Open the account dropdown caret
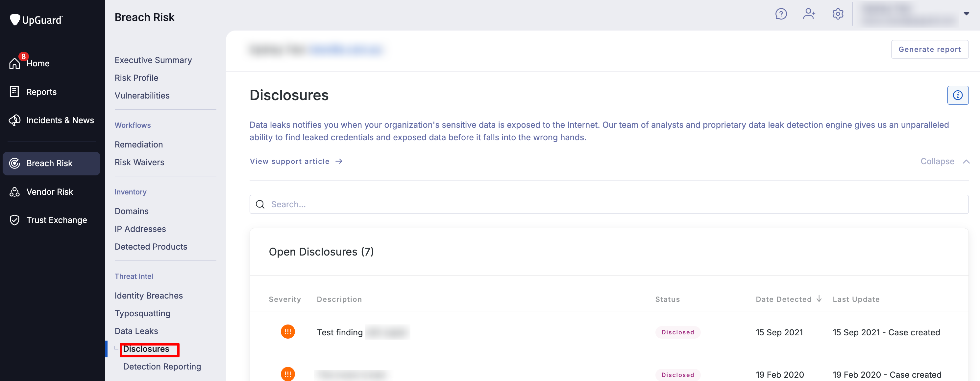The height and width of the screenshot is (381, 980). point(966,14)
